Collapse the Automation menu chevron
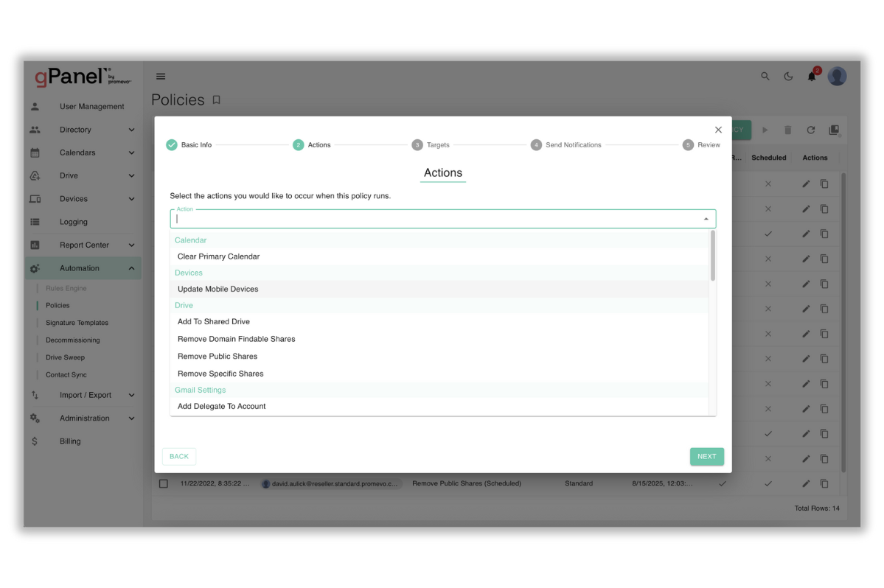The height and width of the screenshot is (588, 884). click(x=131, y=269)
